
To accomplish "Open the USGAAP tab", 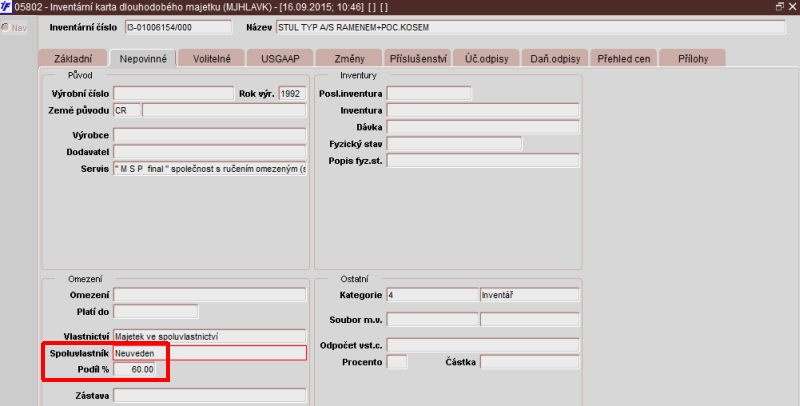I will [280, 59].
